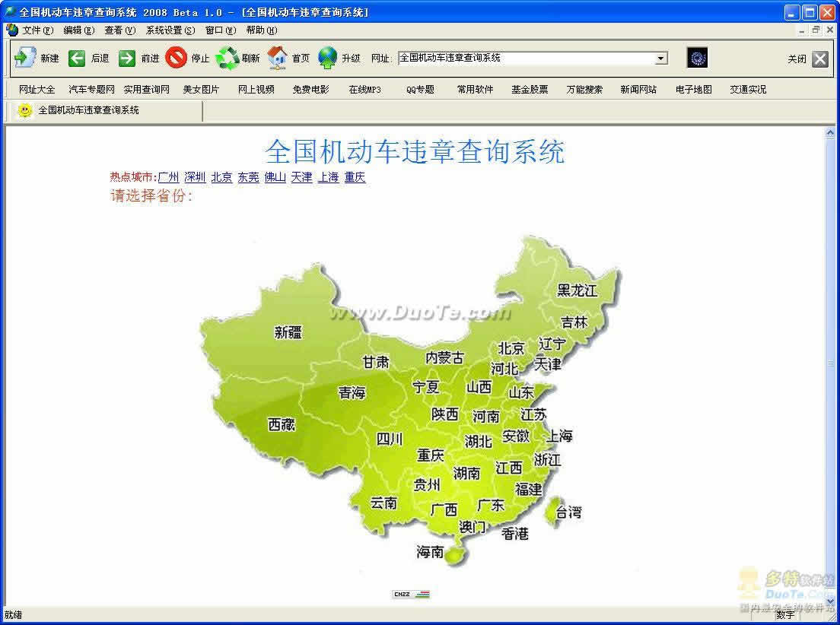Select 青海 province on the map
Screen dimensions: 840x625
(352, 392)
